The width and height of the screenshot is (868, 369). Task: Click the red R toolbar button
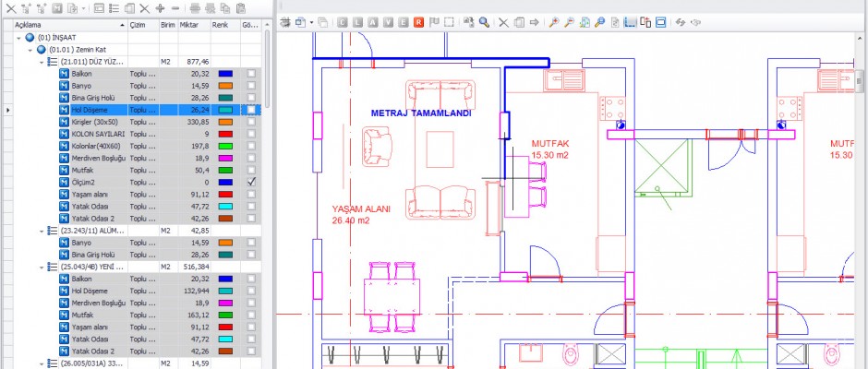pyautogui.click(x=418, y=21)
